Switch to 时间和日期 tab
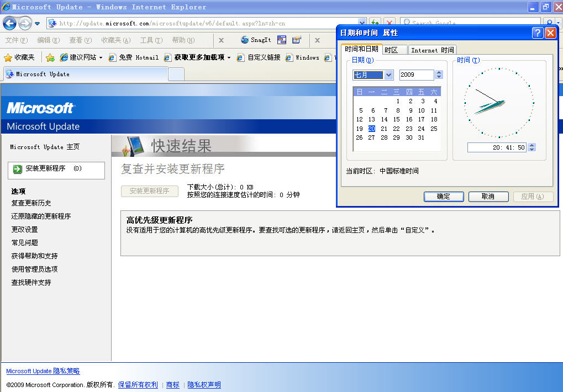Screen dimensions: 563x392 [361, 49]
